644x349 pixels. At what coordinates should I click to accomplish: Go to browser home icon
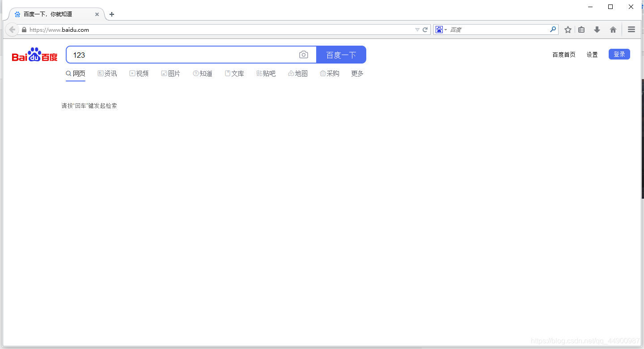613,30
